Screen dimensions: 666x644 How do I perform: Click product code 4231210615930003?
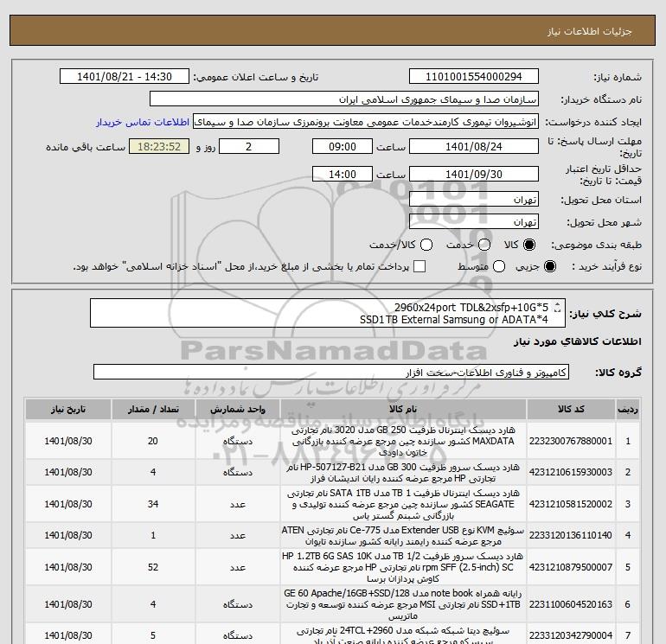571,472
